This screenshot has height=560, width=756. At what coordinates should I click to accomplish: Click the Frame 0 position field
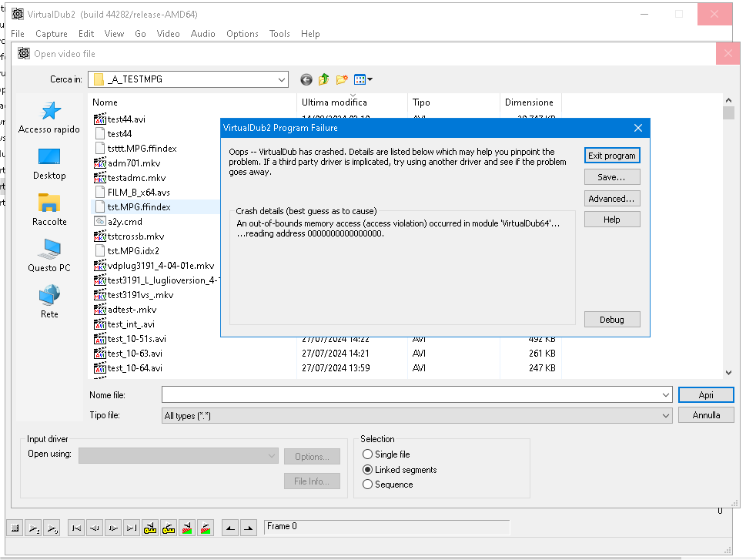(x=386, y=527)
